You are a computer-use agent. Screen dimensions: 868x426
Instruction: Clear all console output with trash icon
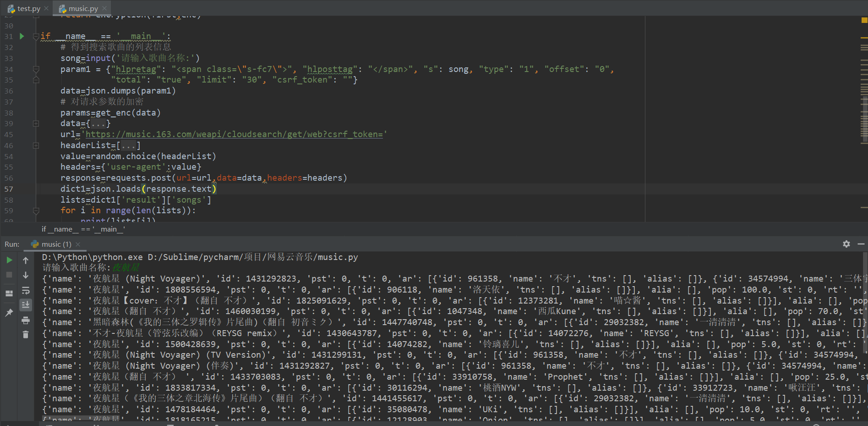click(x=26, y=335)
